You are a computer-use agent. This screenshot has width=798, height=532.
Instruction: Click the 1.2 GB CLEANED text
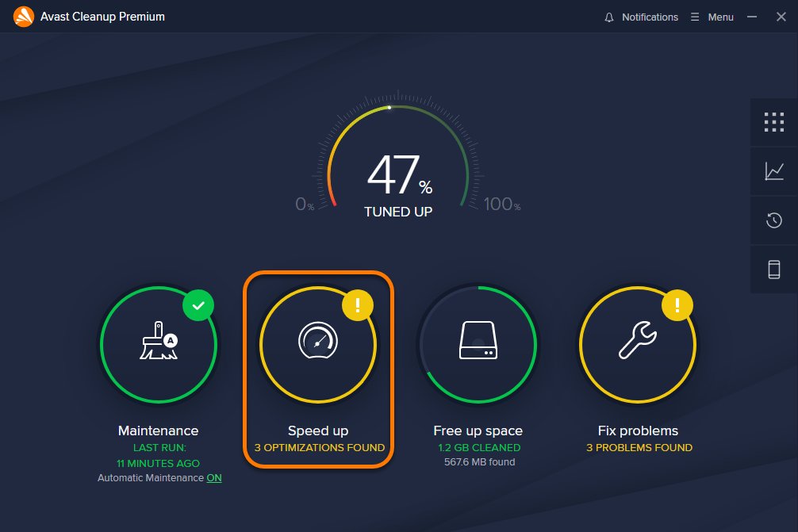(479, 448)
